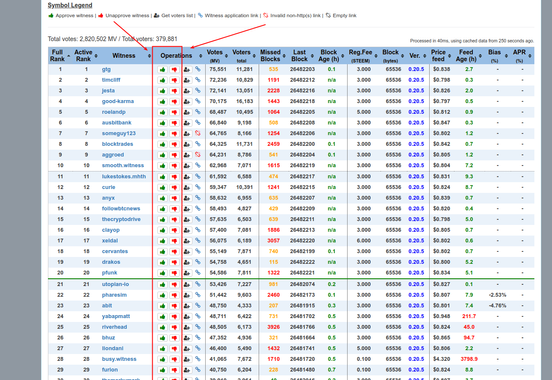Click invalid link icon for someguy123
This screenshot has height=380, width=552.
click(198, 133)
